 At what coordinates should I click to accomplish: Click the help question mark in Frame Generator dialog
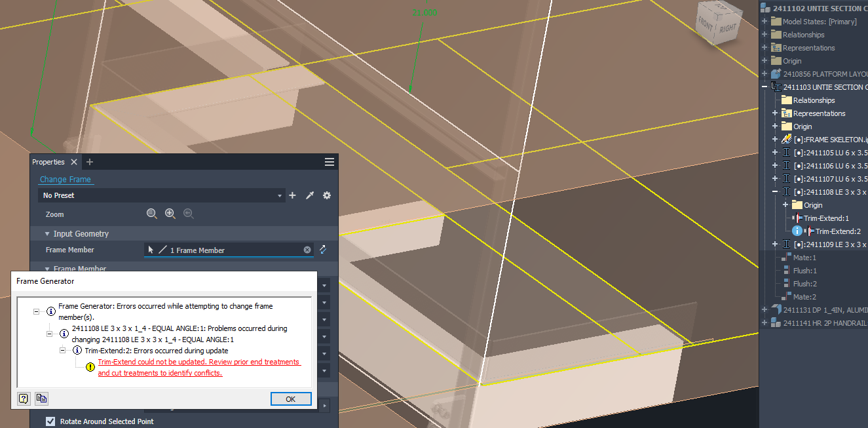(x=24, y=399)
